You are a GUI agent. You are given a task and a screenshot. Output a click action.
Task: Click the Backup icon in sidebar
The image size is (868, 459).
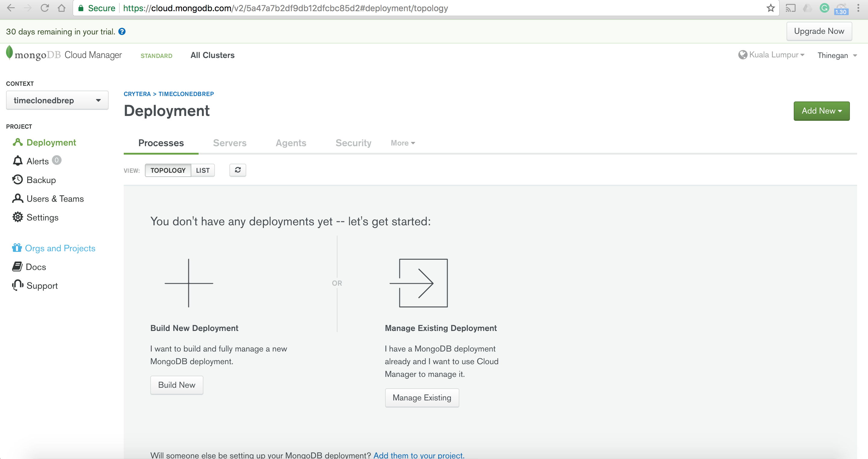tap(17, 179)
